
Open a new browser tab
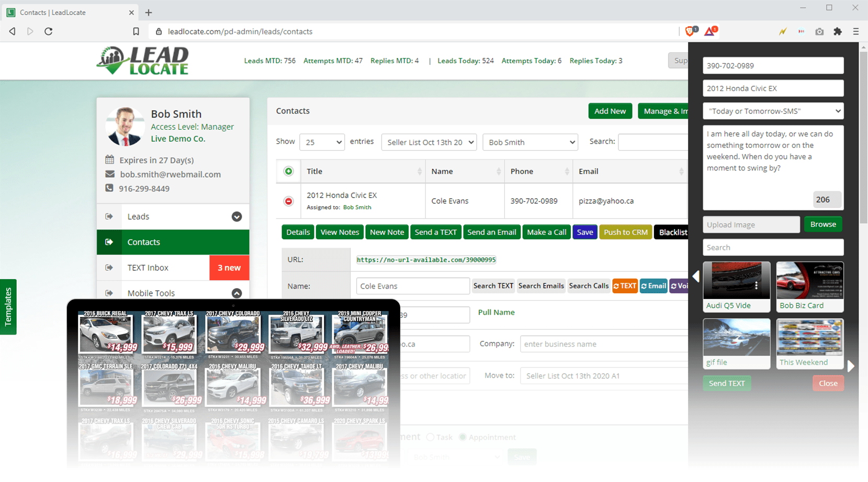pos(149,12)
